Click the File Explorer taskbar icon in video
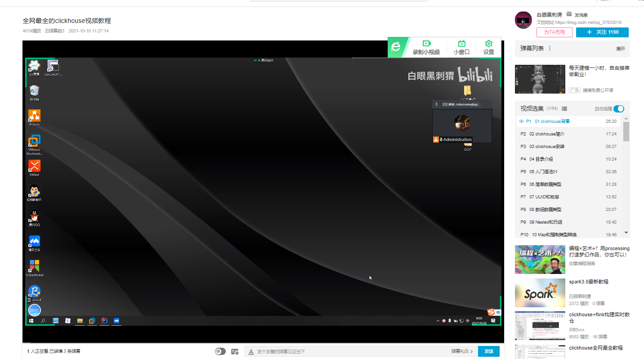644x359 pixels. 80,321
